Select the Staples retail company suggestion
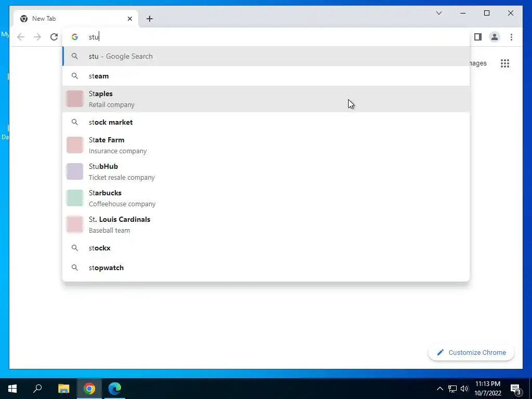 click(x=266, y=99)
